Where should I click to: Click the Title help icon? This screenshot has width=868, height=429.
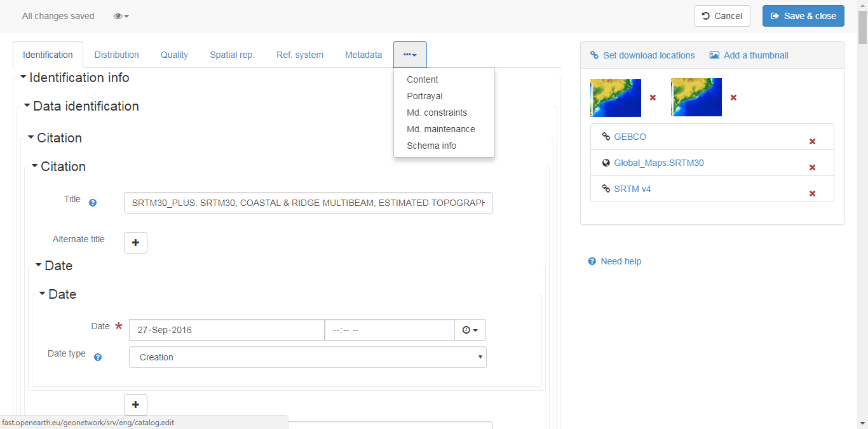(93, 203)
